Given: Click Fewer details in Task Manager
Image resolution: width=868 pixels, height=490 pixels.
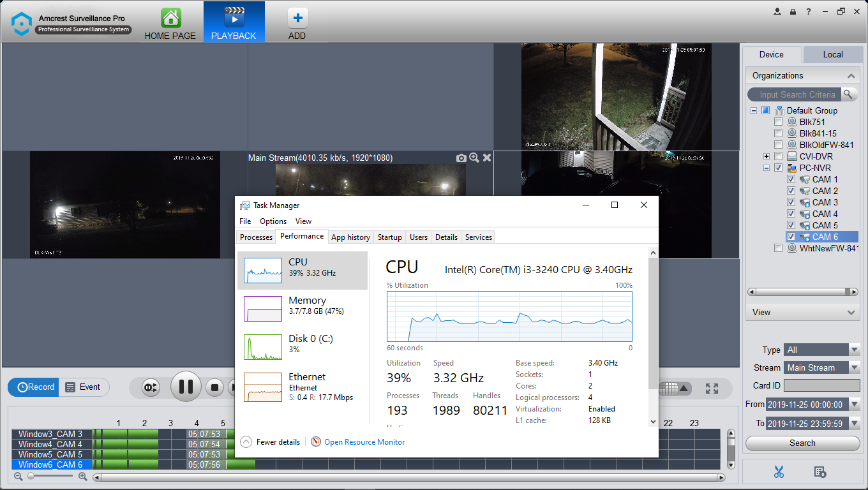Looking at the screenshot, I should click(x=271, y=442).
